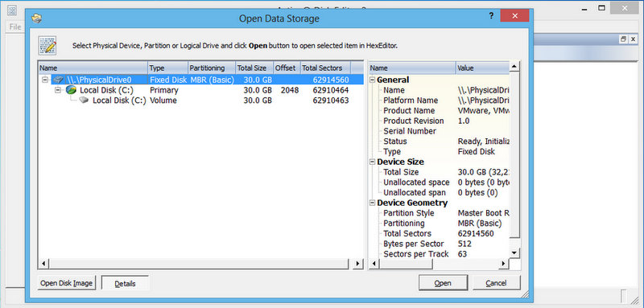The width and height of the screenshot is (644, 308).
Task: Click the Product Revision 1.0 row
Action: pyautogui.click(x=439, y=121)
